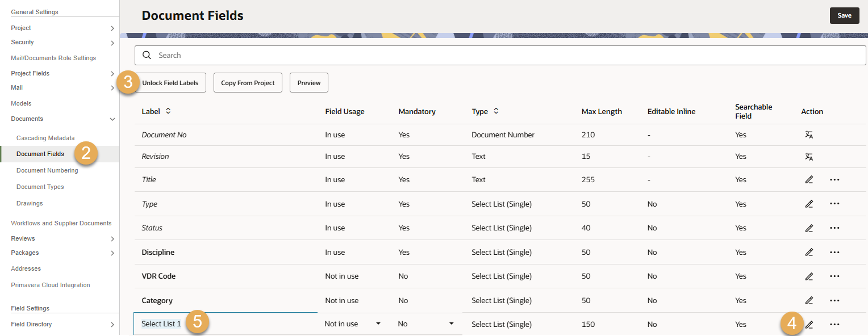Open Document Numbering in sidebar
The image size is (868, 336).
tap(47, 170)
